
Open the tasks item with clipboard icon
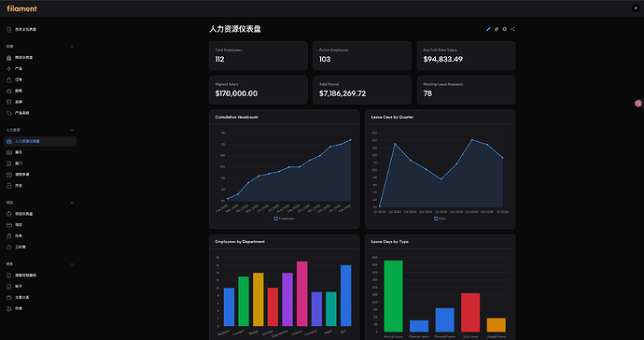40,236
